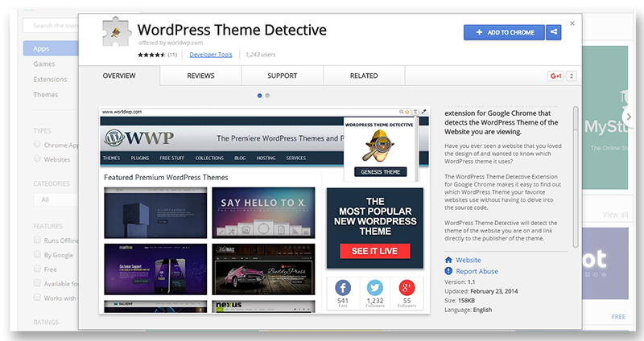
Task: Click the share icon button
Action: point(554,32)
